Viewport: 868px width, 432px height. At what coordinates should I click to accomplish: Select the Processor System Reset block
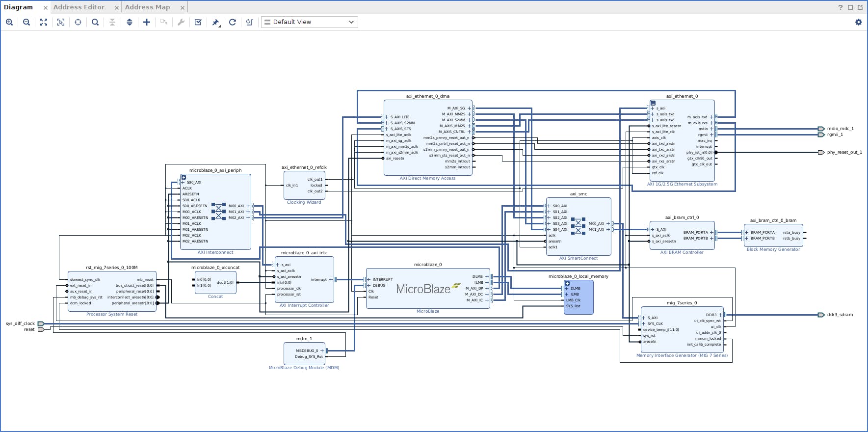[112, 292]
